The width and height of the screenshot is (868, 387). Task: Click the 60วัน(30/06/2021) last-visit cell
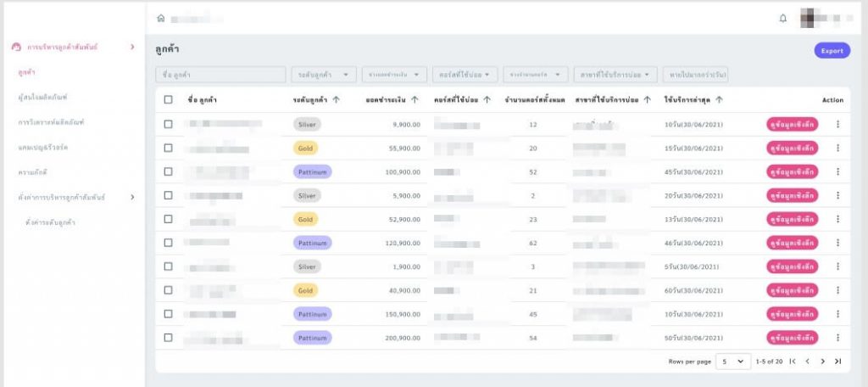click(693, 290)
